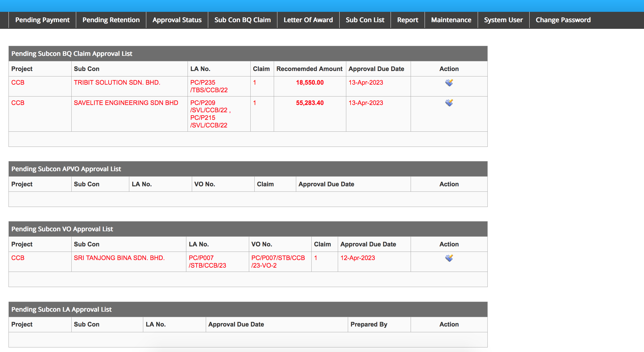Open the Pending Payment menu

[42, 20]
